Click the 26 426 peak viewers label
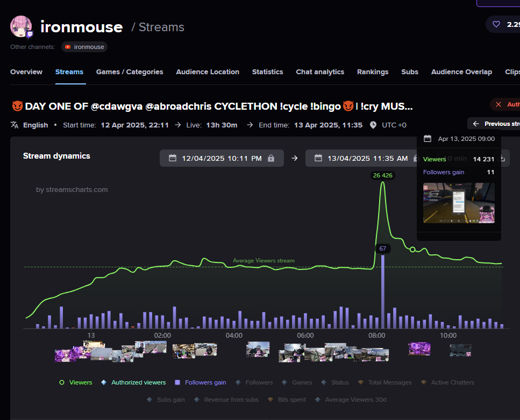Viewport: 520px width, 420px height. [x=383, y=175]
